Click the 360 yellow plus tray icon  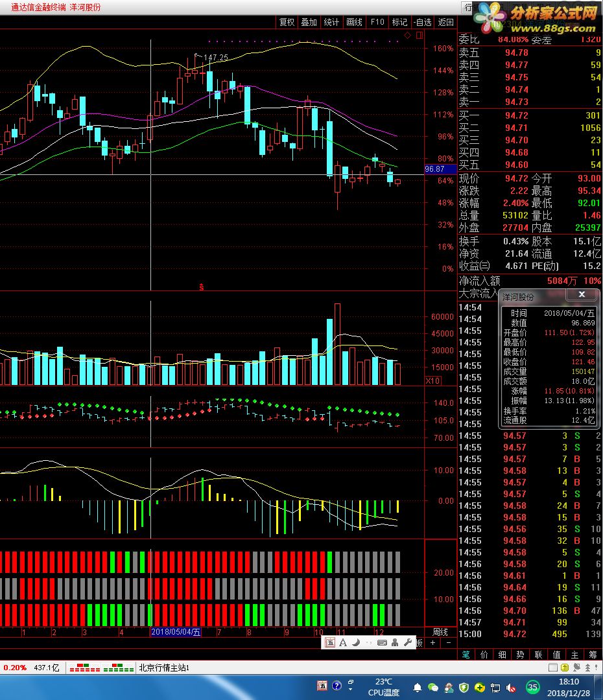(x=480, y=688)
